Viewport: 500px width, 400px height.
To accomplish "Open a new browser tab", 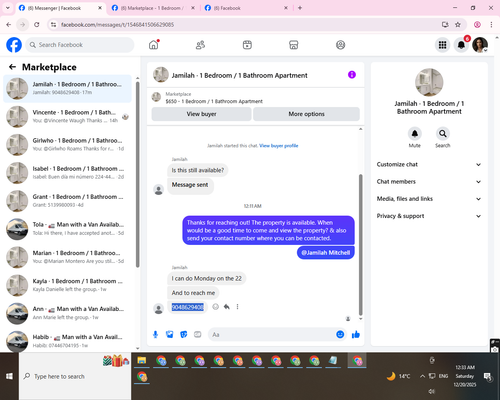I will click(300, 8).
